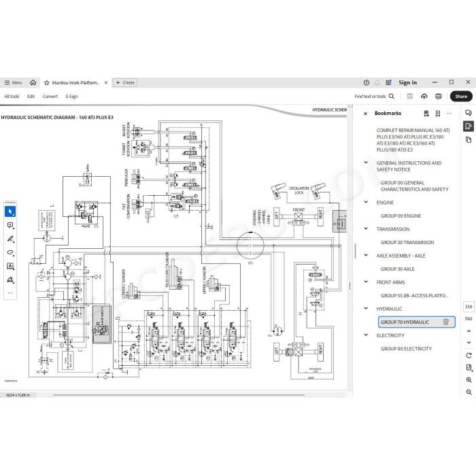The image size is (476, 476).
Task: Open more tools ellipsis in left toolbar
Action: pyautogui.click(x=10, y=293)
